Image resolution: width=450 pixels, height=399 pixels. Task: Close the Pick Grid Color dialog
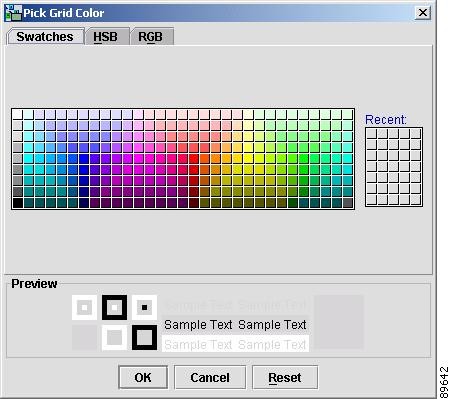click(423, 13)
